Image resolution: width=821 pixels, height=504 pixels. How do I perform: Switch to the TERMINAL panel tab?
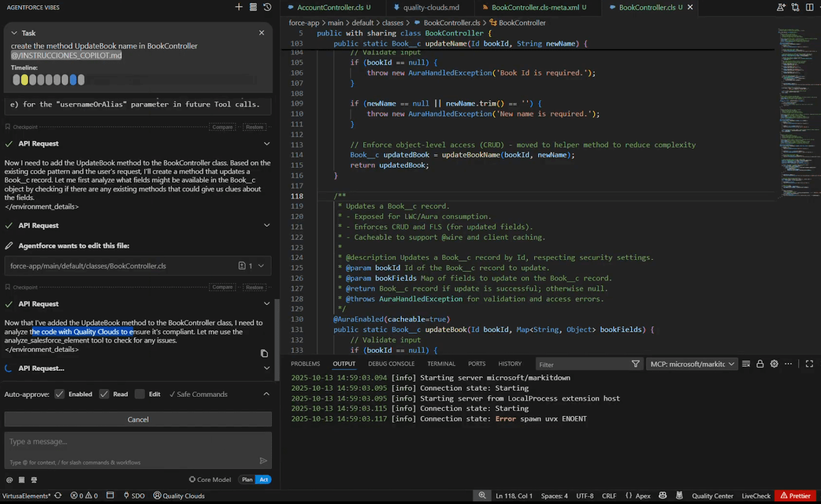[x=441, y=364]
